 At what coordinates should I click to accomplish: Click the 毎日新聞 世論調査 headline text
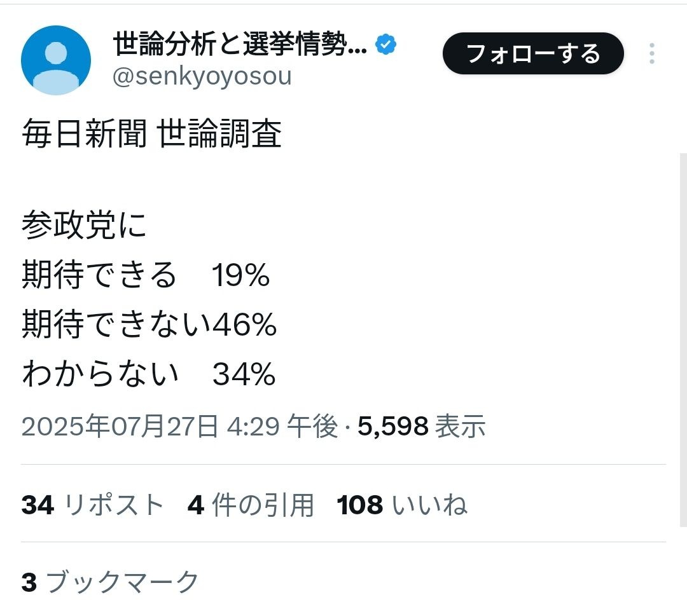[x=151, y=135]
